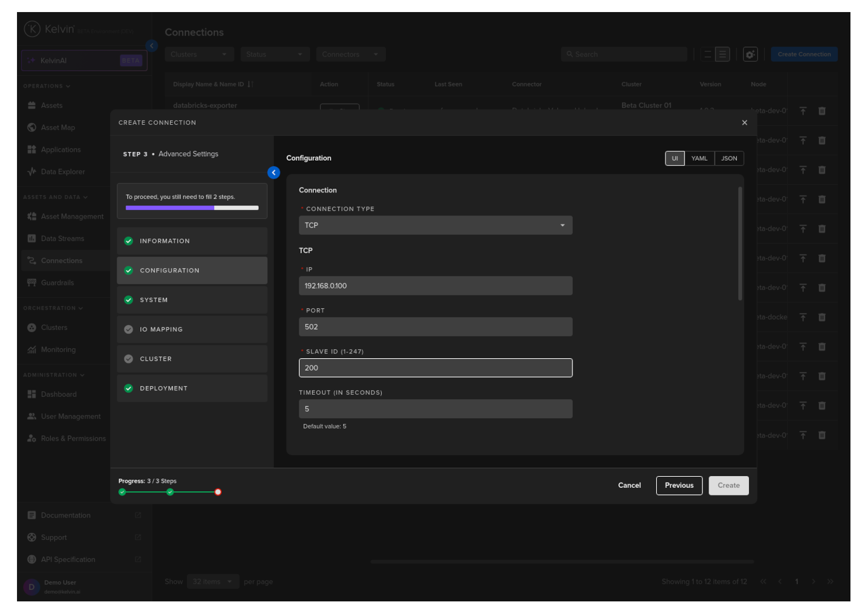Click the blue collapse steps panel arrow
Screen dimensions: 868x614
pyautogui.click(x=273, y=173)
